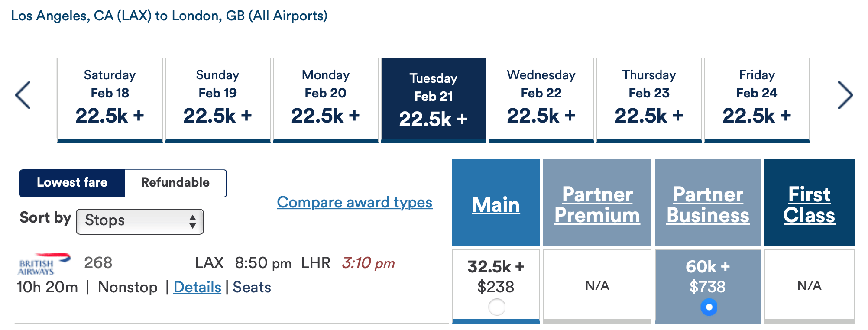Choose Sunday Feb 19 date tab
This screenshot has width=868, height=330.
point(218,100)
